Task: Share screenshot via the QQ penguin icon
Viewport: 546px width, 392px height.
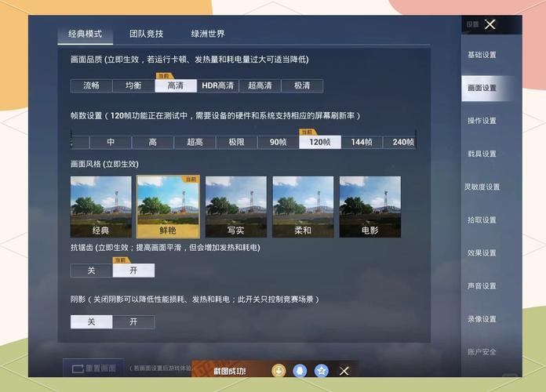Action: pos(300,371)
